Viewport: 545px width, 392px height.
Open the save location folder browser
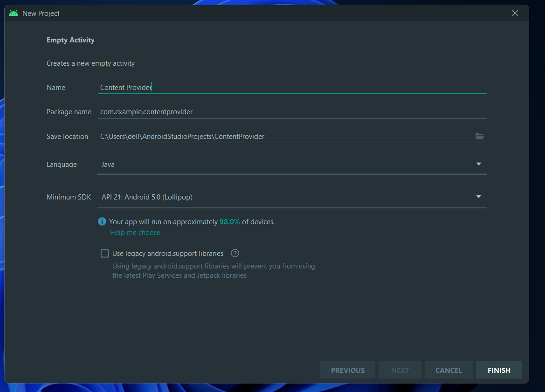tap(480, 136)
